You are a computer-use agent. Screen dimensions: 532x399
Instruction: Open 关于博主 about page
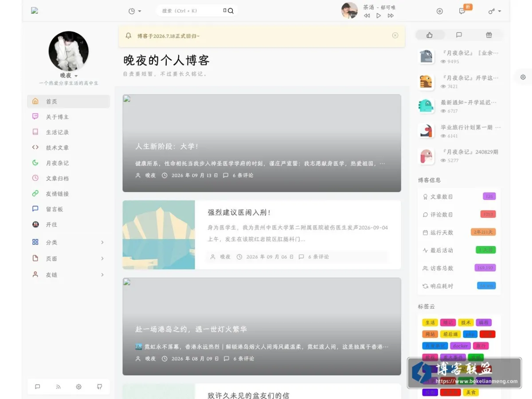pos(68,117)
